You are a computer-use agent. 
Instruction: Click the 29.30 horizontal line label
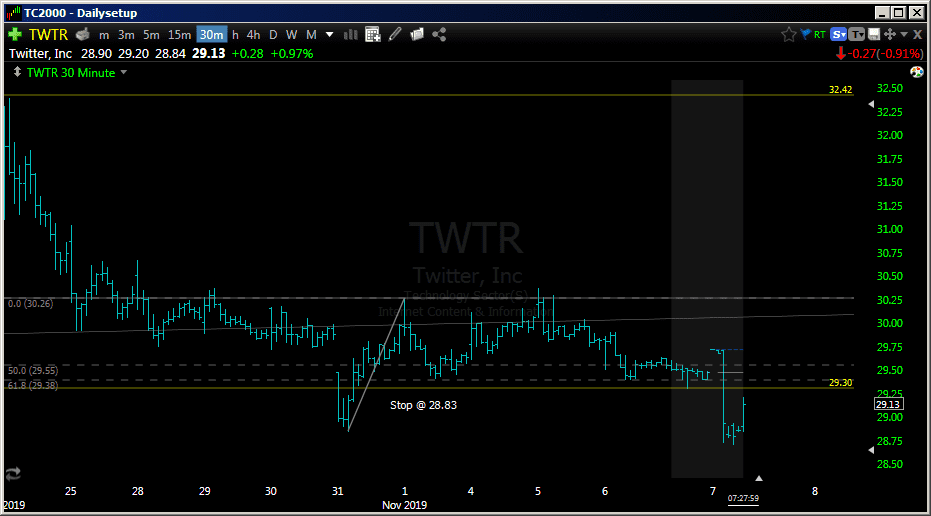coord(840,382)
